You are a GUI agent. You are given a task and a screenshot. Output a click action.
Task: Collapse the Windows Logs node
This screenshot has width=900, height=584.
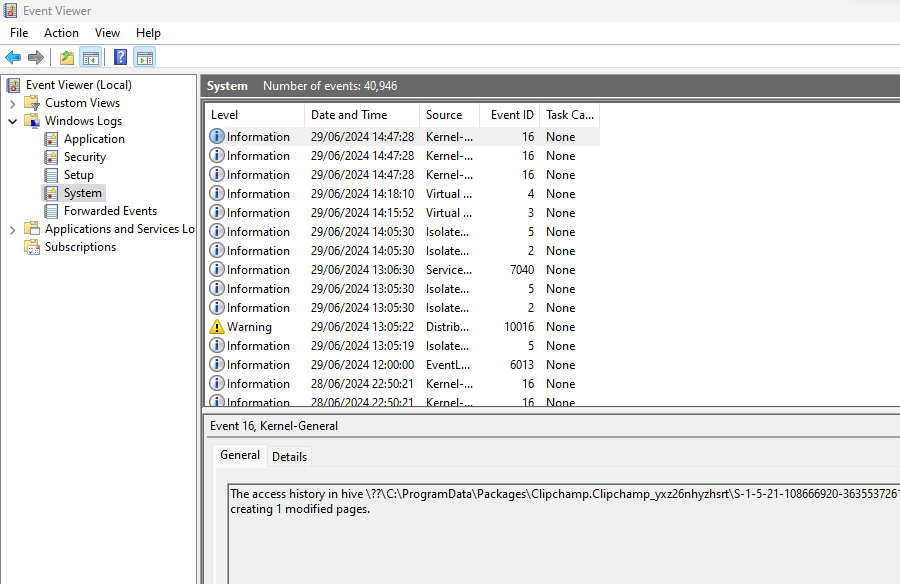click(x=12, y=121)
